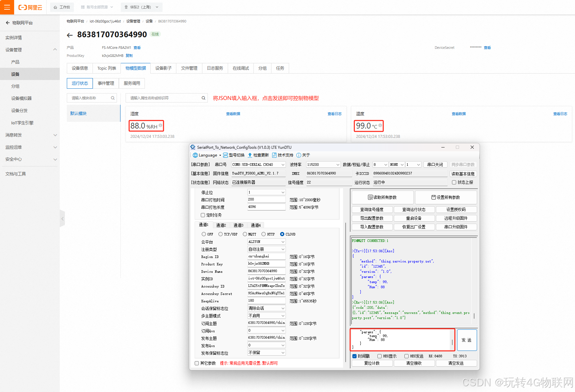Click the info icon next to 88.0 %RH
Image resolution: width=575 pixels, height=392 pixels.
(x=160, y=125)
